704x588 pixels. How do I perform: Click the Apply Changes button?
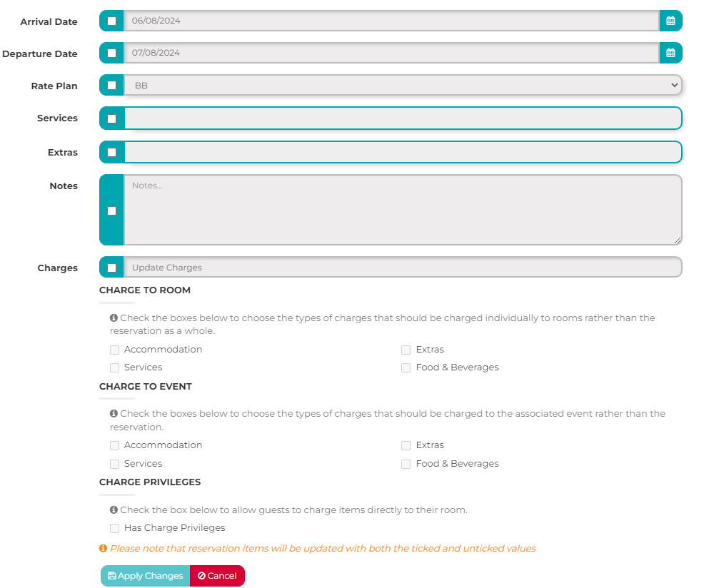pos(146,576)
